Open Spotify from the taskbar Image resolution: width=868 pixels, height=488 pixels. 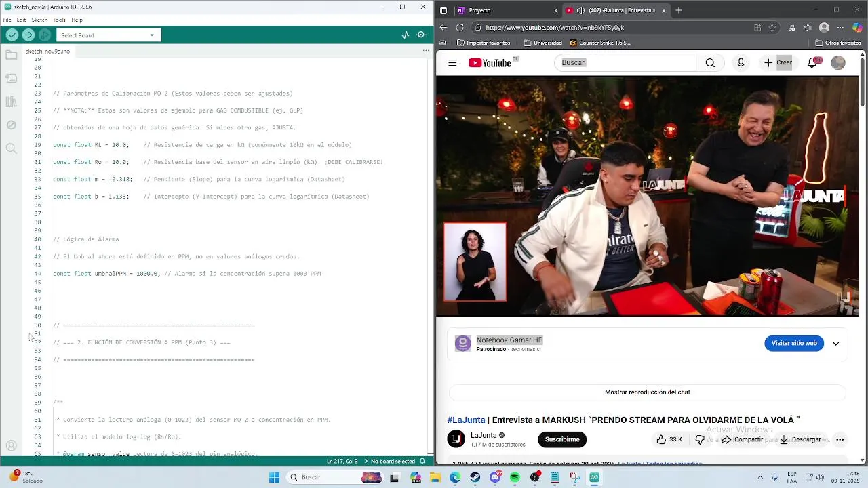(x=515, y=477)
